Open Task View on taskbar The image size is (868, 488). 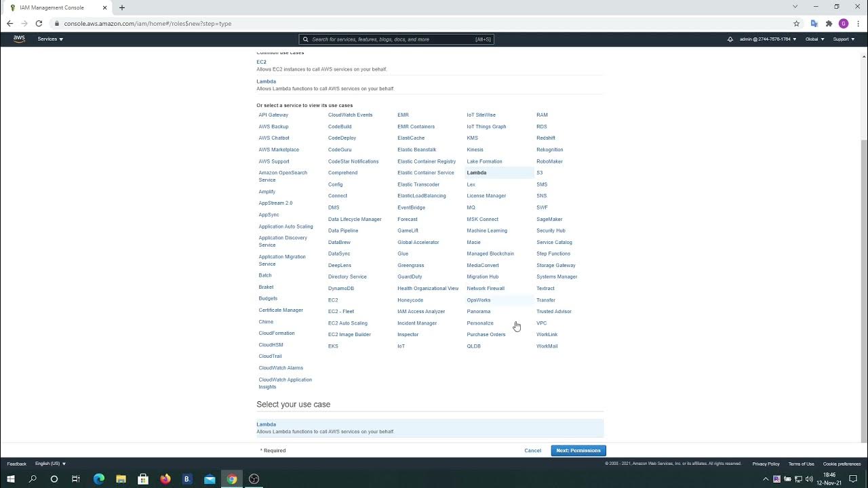76,479
